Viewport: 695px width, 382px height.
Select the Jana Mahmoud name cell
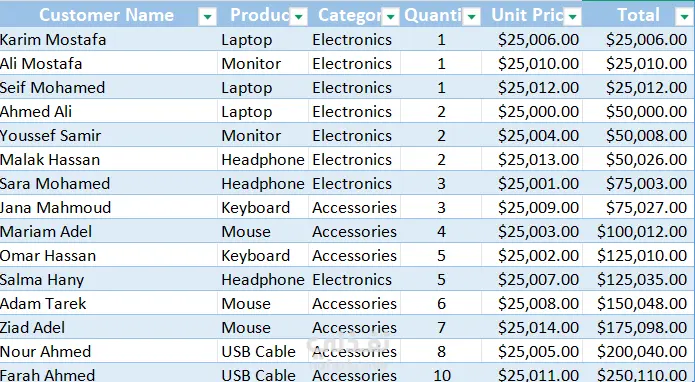pyautogui.click(x=109, y=207)
